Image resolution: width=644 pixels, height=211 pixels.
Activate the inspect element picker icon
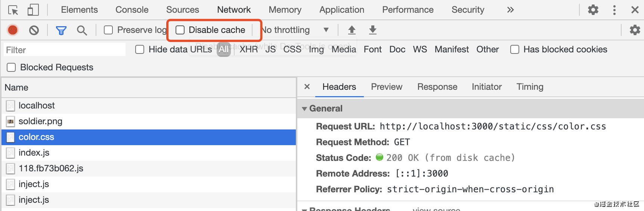coord(13,10)
